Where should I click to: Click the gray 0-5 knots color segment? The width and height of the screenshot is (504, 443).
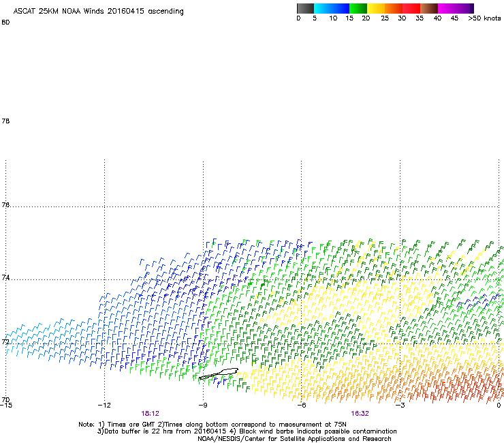click(305, 8)
